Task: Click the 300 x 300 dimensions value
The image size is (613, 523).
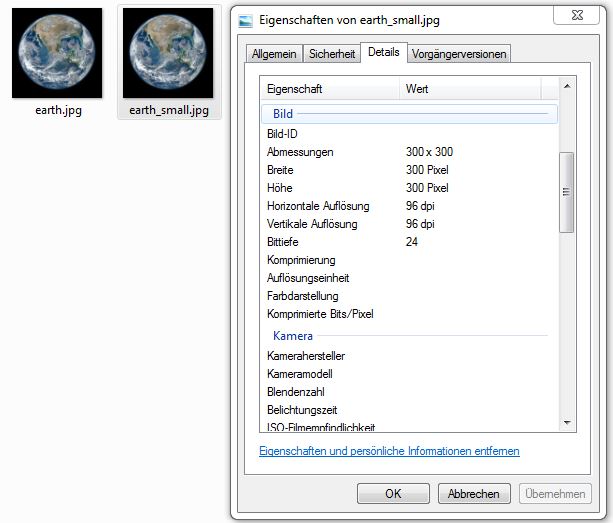Action: 429,152
